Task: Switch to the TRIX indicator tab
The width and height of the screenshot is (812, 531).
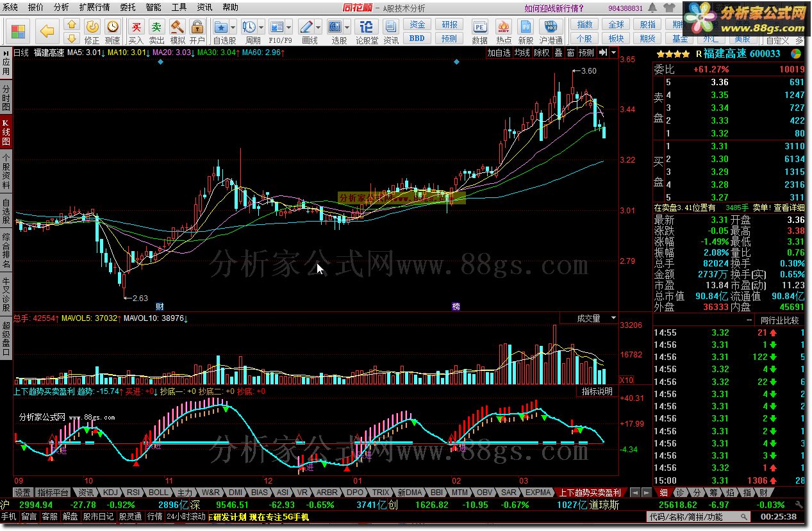Action: click(x=381, y=493)
